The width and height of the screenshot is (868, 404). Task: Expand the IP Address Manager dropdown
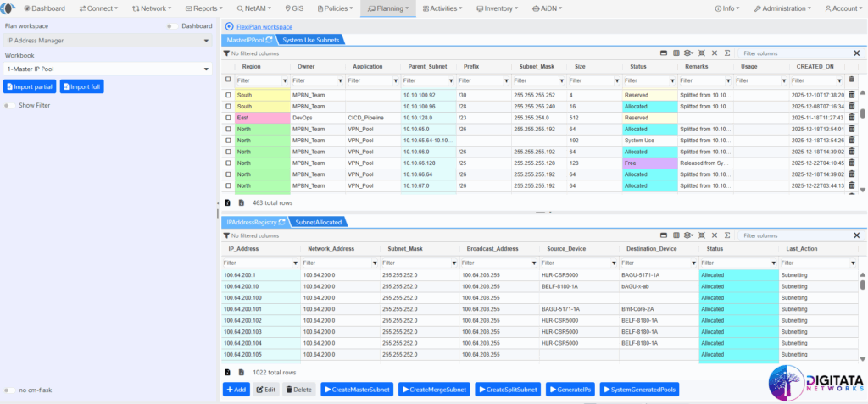tap(107, 40)
